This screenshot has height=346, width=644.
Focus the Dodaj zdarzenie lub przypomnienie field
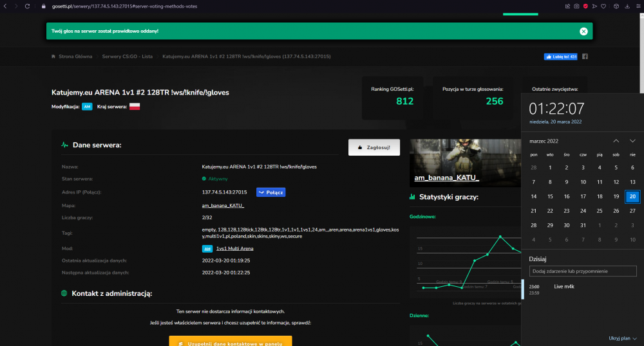pyautogui.click(x=583, y=271)
